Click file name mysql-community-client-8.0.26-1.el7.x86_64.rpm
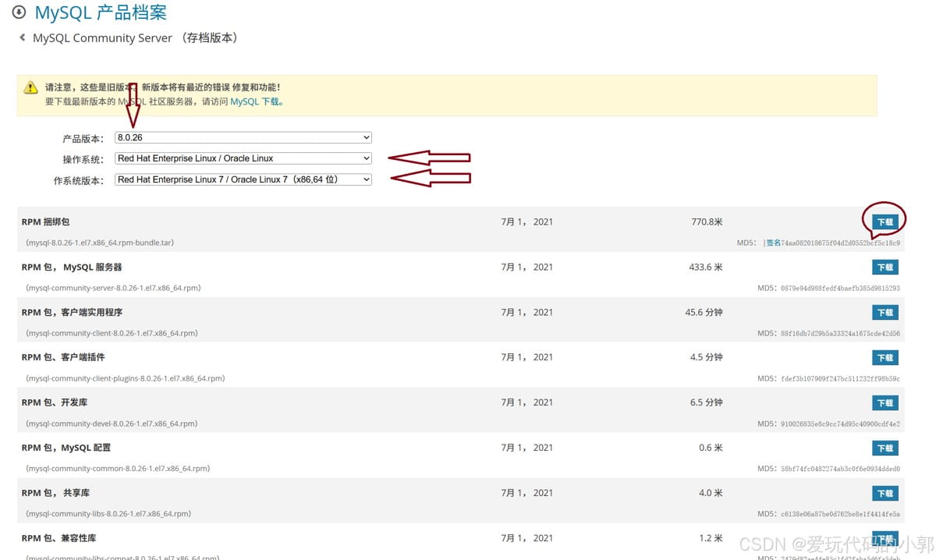Viewport: 936px width, 560px height. (112, 333)
